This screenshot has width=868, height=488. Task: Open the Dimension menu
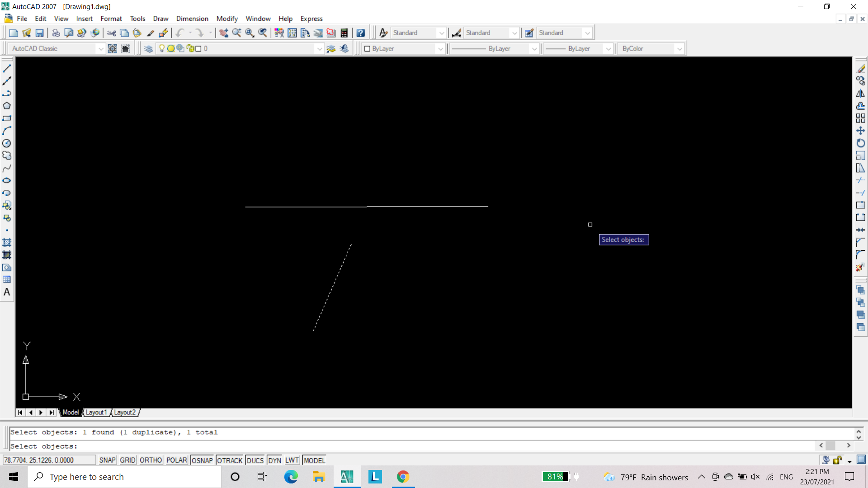click(192, 19)
